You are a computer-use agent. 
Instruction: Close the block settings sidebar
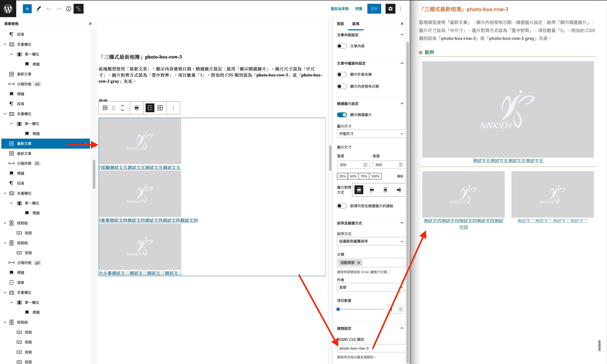pos(402,23)
